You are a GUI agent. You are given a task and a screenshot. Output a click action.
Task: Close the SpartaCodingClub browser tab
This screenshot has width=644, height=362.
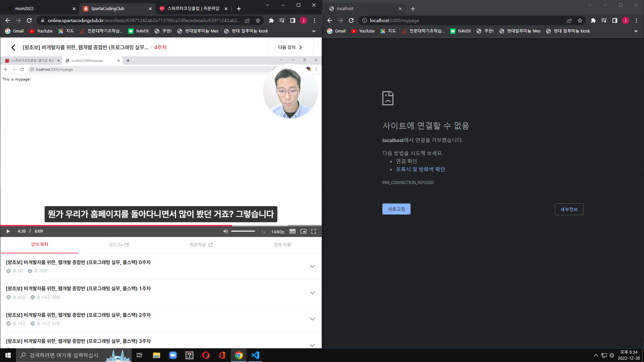pyautogui.click(x=150, y=9)
